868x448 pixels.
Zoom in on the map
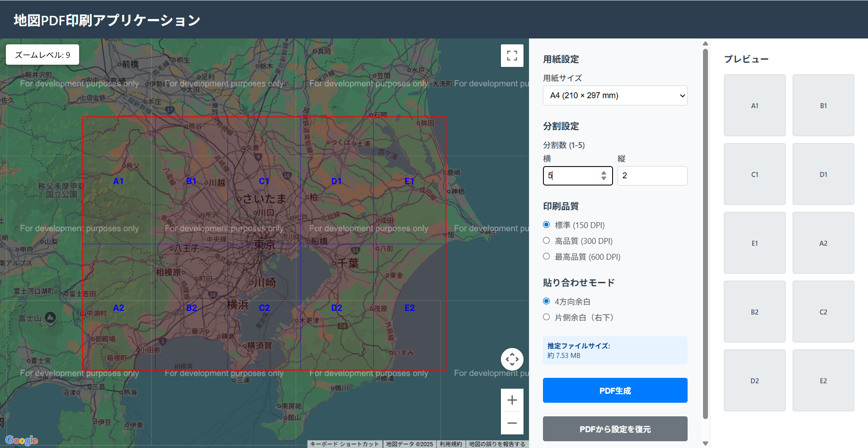[512, 400]
